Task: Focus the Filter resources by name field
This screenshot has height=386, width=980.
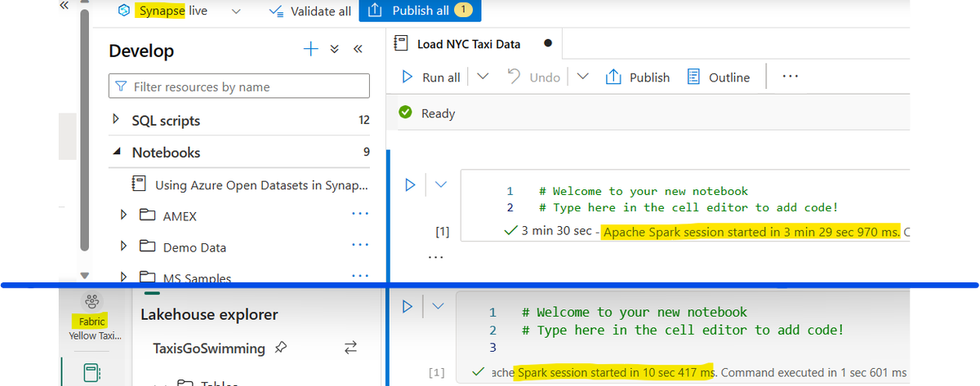Action: tap(238, 87)
